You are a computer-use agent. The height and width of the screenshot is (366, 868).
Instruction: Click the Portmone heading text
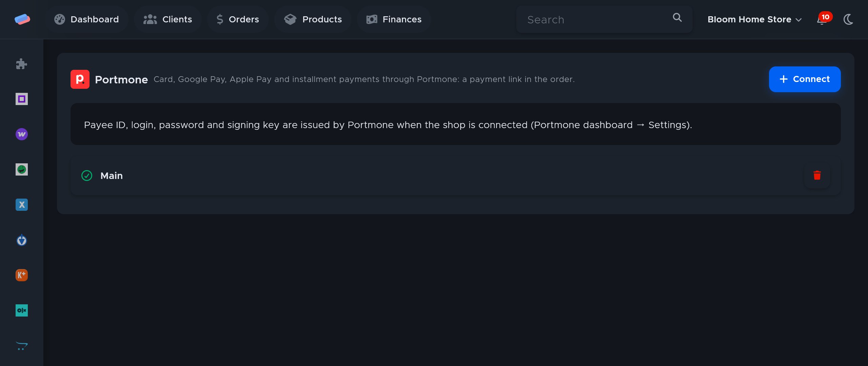click(x=121, y=80)
